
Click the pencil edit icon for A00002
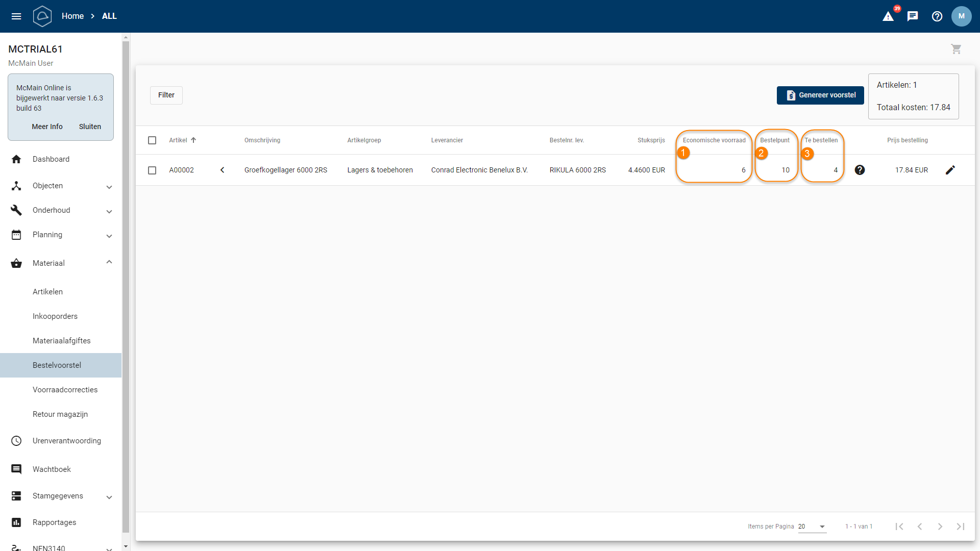pos(950,170)
